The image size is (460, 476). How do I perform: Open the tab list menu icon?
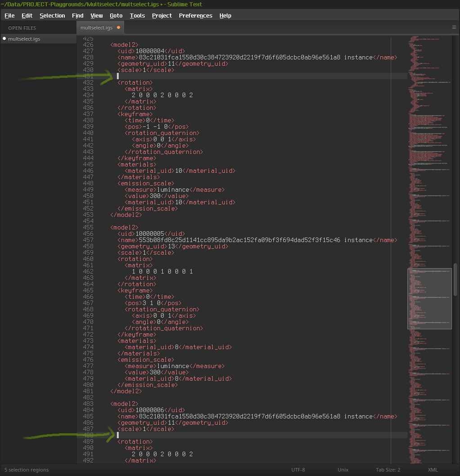[454, 27]
